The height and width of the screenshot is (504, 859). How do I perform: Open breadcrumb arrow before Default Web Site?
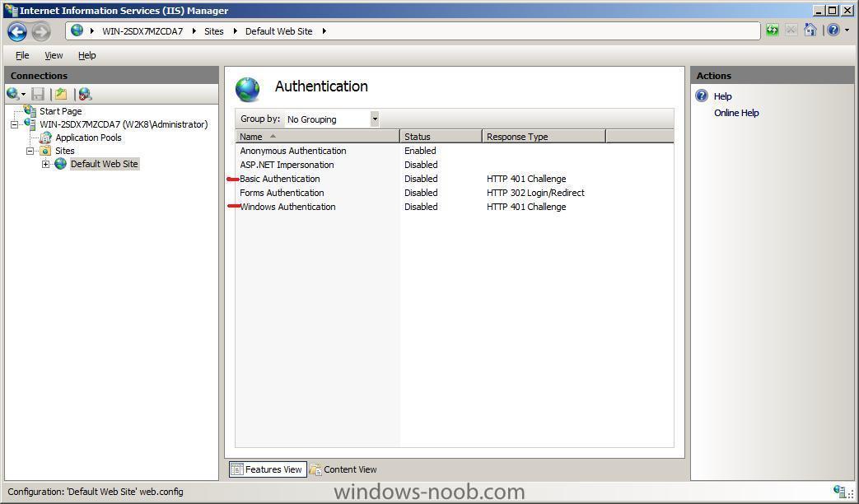(x=236, y=31)
